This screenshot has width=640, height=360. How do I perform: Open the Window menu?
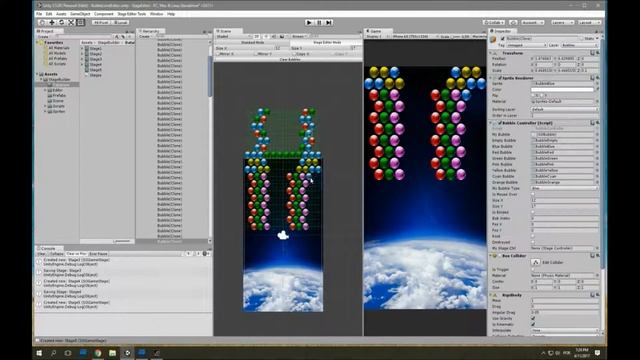click(x=156, y=14)
